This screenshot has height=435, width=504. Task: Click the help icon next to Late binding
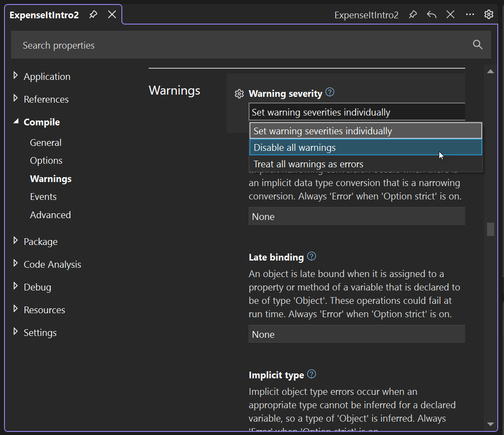click(x=311, y=256)
